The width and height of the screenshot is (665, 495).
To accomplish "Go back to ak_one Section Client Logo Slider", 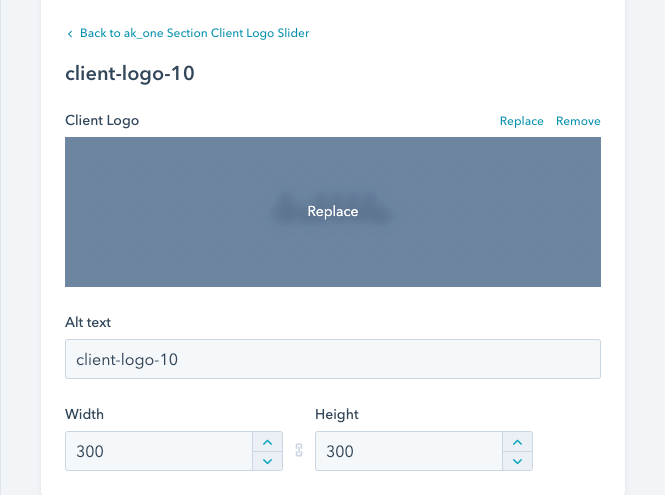I will [194, 33].
